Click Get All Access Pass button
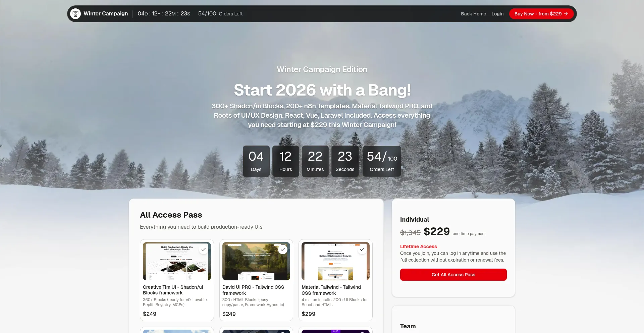This screenshot has height=333, width=644. coord(453,275)
